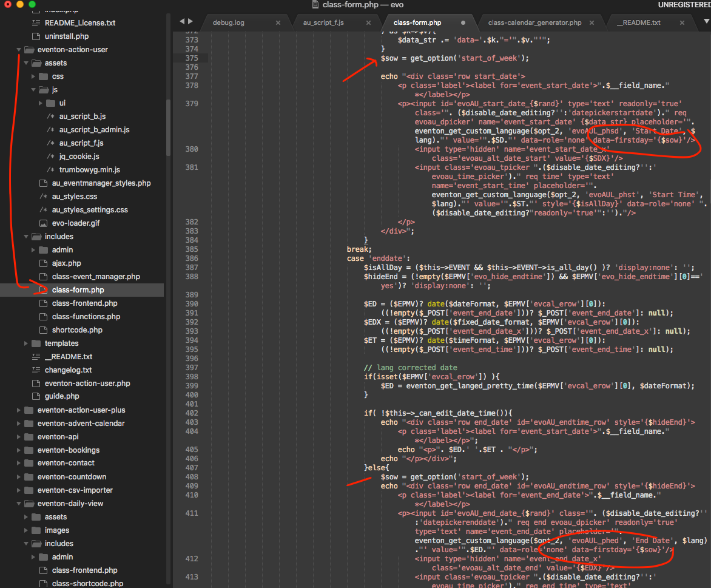Switch to the class-calendar_generator.php tab

click(x=534, y=22)
